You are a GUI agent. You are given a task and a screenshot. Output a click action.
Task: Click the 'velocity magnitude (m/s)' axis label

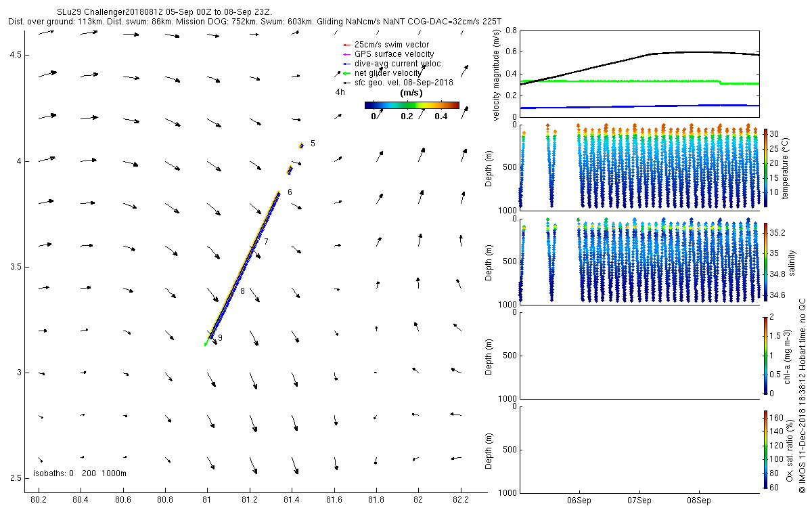(496, 74)
